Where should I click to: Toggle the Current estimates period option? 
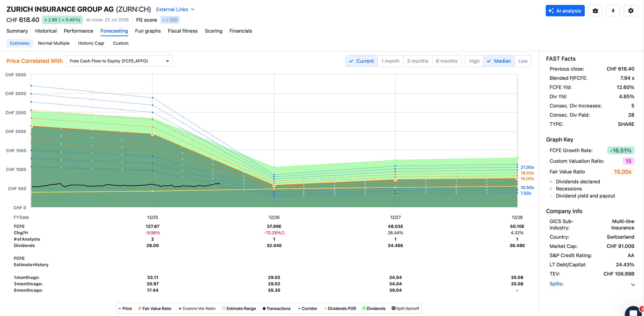362,61
